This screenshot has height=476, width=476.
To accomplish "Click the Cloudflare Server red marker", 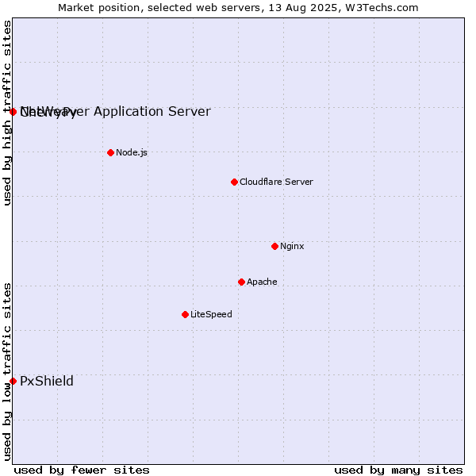I will [234, 182].
